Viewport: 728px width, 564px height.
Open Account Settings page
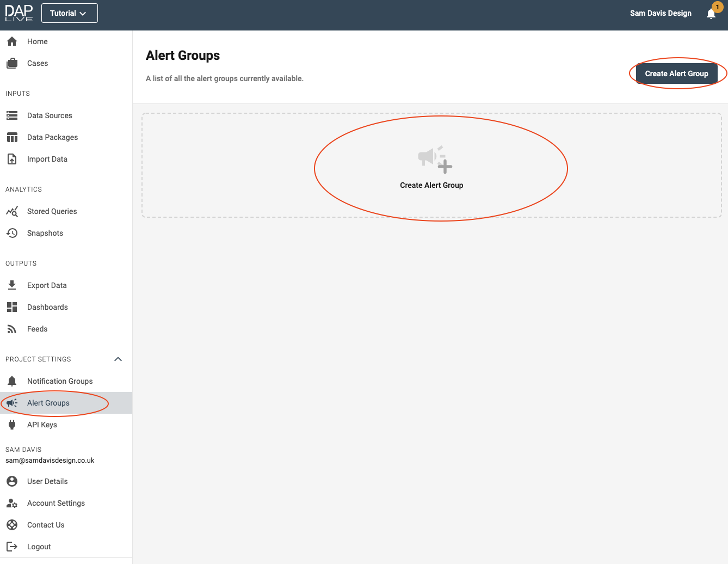pos(55,503)
